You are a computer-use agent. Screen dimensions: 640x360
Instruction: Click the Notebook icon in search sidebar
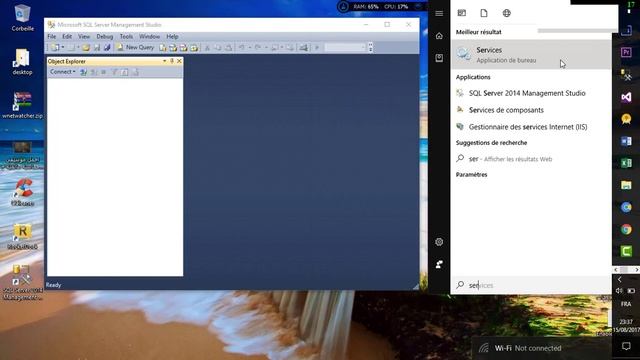[439, 58]
